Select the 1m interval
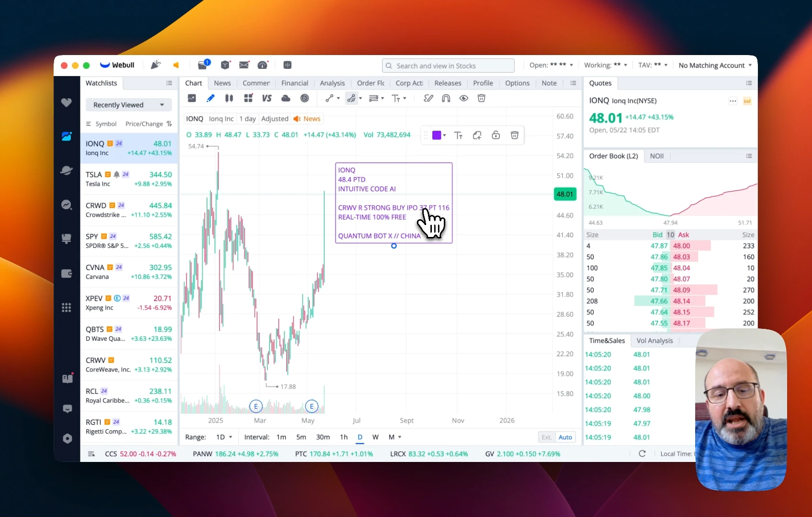Image resolution: width=812 pixels, height=517 pixels. tap(281, 437)
